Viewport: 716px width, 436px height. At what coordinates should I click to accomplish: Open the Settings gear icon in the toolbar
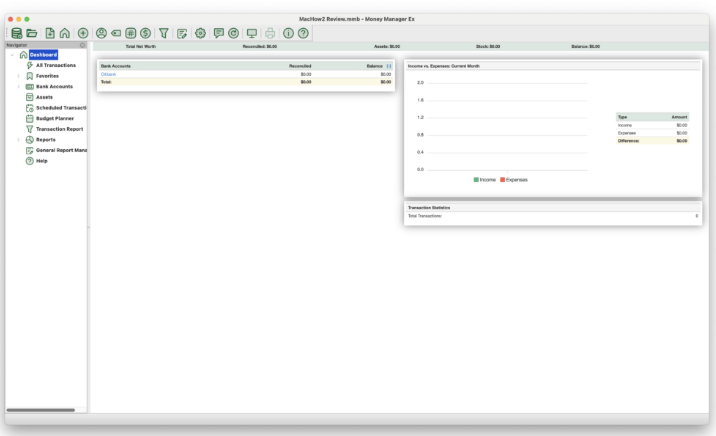200,33
